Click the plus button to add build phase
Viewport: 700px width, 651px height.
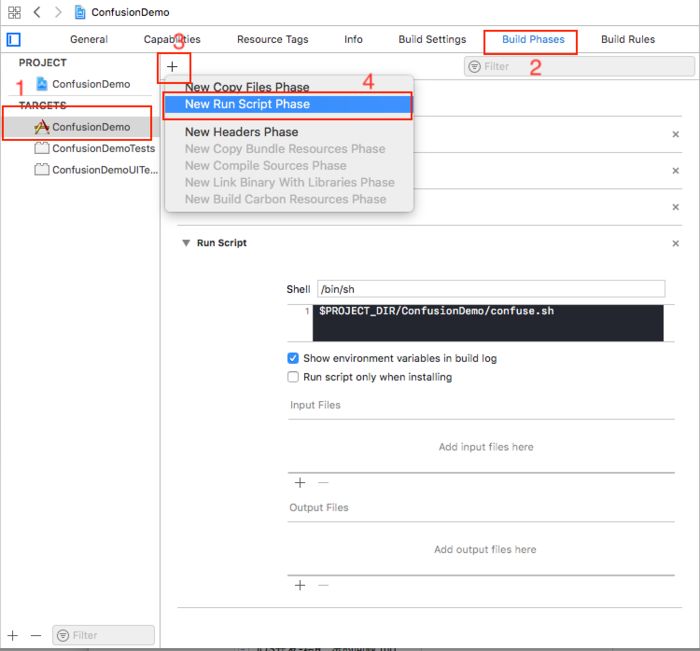click(x=172, y=67)
